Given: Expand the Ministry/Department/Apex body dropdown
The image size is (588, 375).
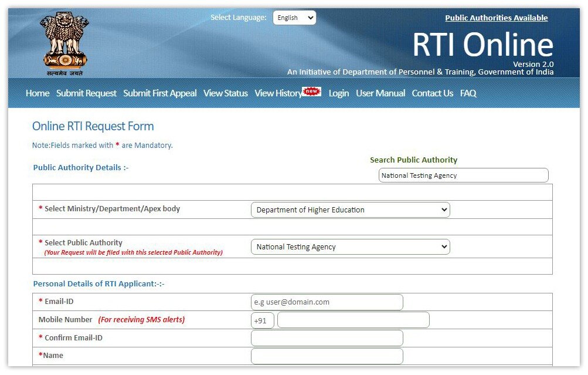Looking at the screenshot, I should pos(350,210).
